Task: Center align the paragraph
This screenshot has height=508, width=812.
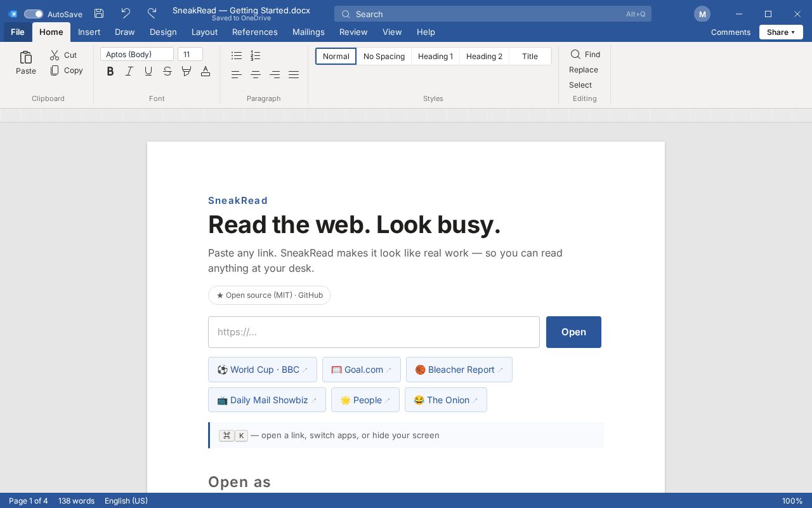Action: coord(256,75)
